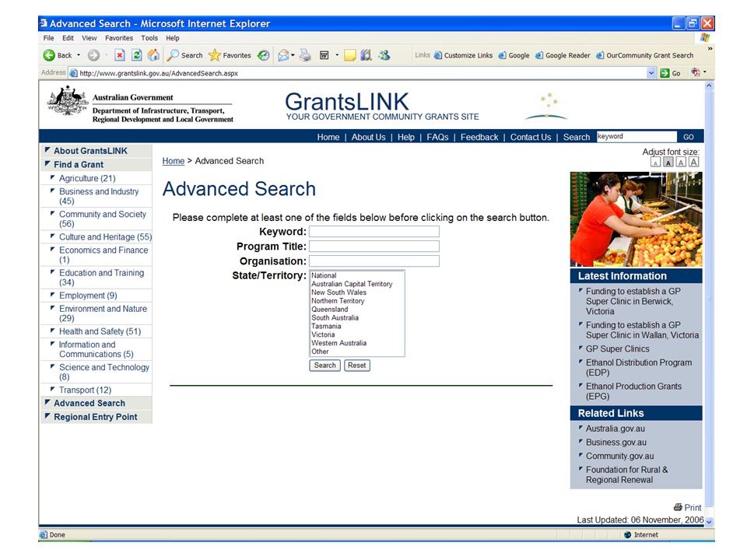The width and height of the screenshot is (747, 560).
Task: Open the Favorites menu
Action: 119,38
